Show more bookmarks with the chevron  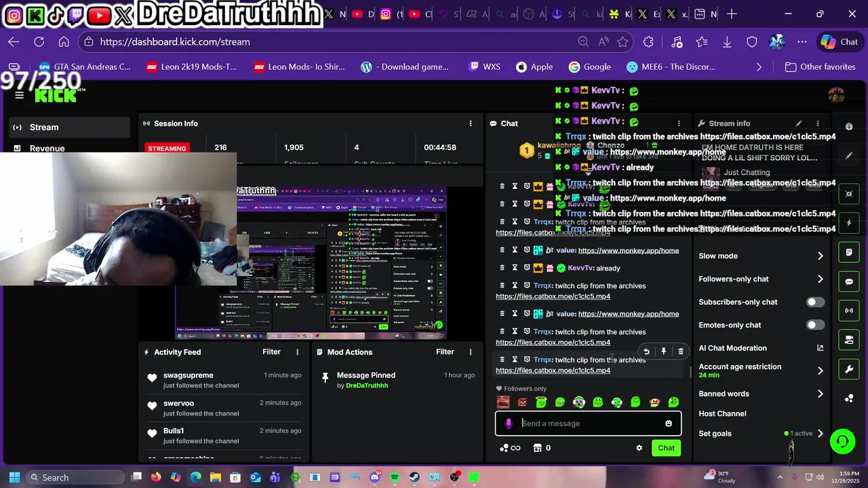pyautogui.click(x=759, y=67)
